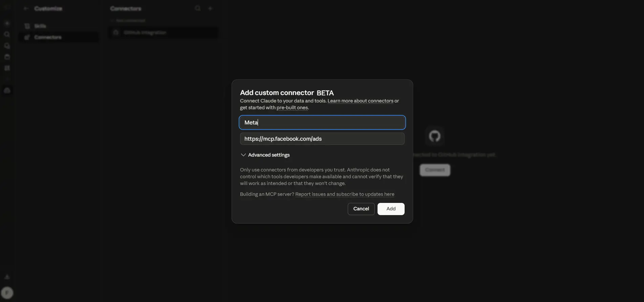Open Report issues and subscribe to updates link
Image resolution: width=644 pixels, height=302 pixels.
[x=345, y=194]
